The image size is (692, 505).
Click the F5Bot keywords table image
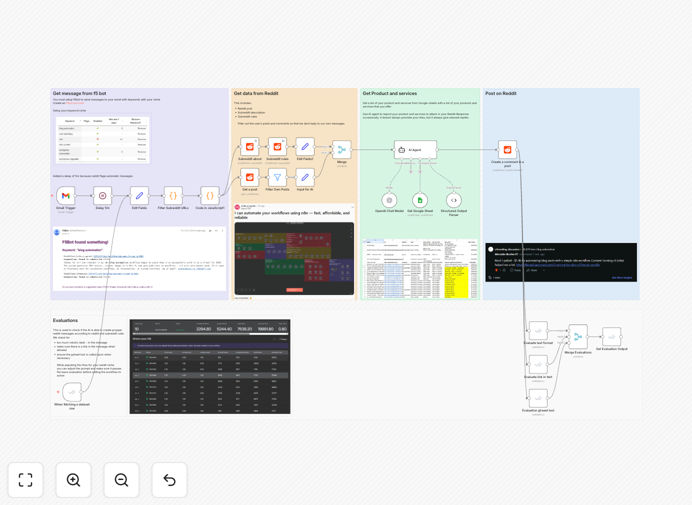pos(103,140)
